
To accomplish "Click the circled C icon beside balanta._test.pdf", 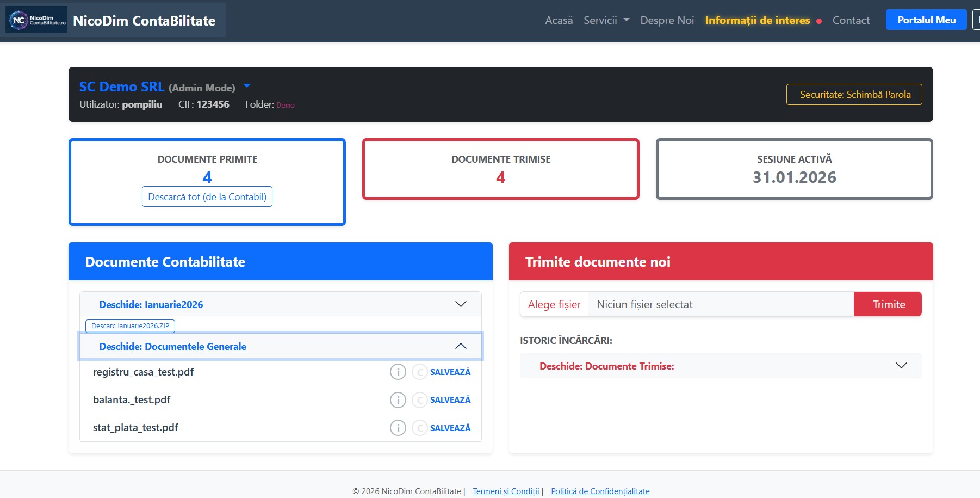I will pos(419,400).
